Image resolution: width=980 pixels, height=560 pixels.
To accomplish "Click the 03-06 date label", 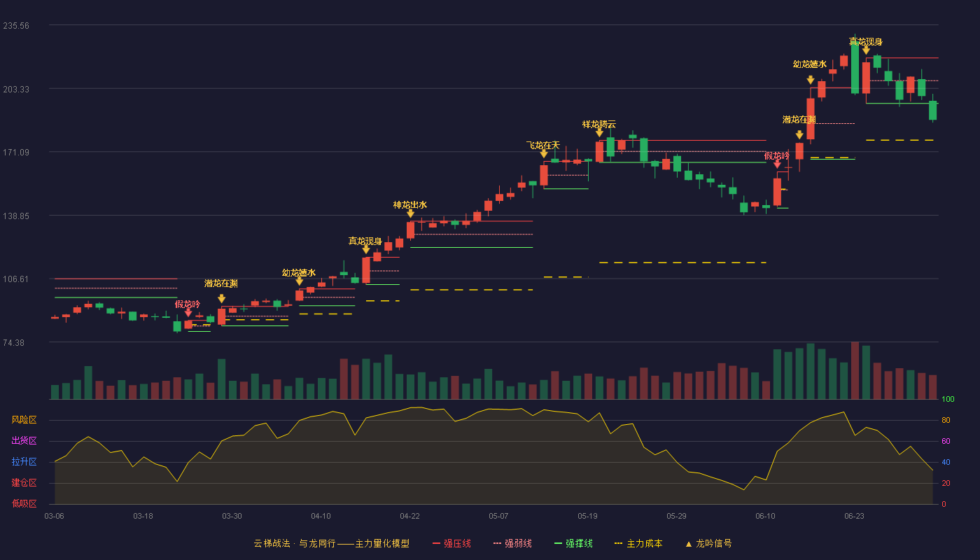I will [54, 516].
